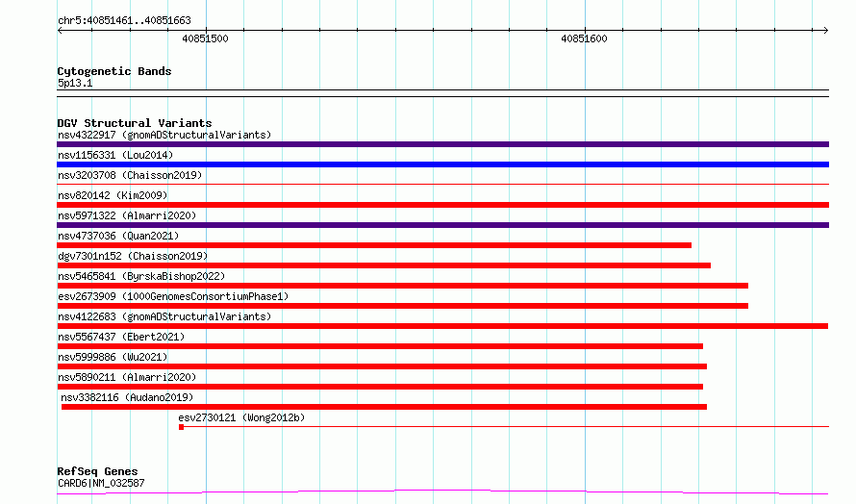Click the small red square of esv2730121
The image size is (856, 504).
(x=181, y=427)
